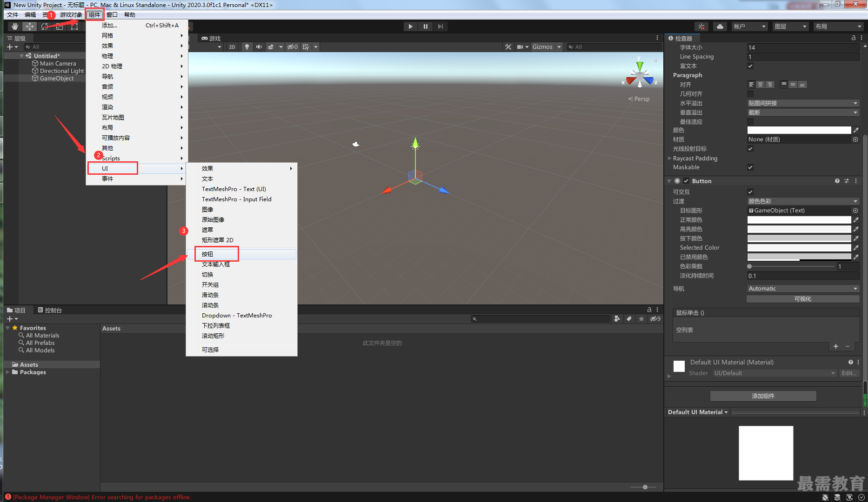
Task: Click the collab/cache server status icon
Action: click(x=701, y=26)
